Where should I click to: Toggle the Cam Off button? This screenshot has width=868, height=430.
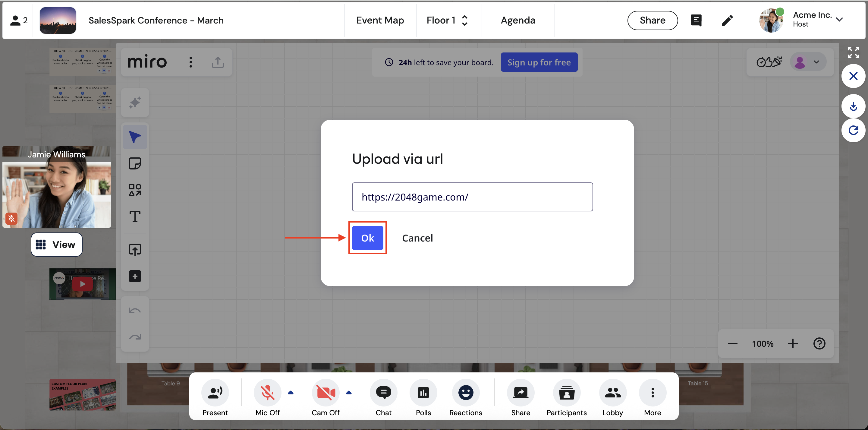325,393
